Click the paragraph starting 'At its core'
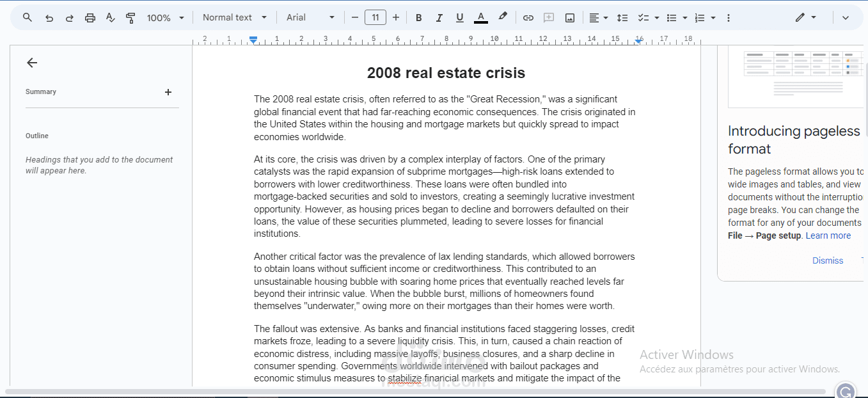 pos(445,196)
